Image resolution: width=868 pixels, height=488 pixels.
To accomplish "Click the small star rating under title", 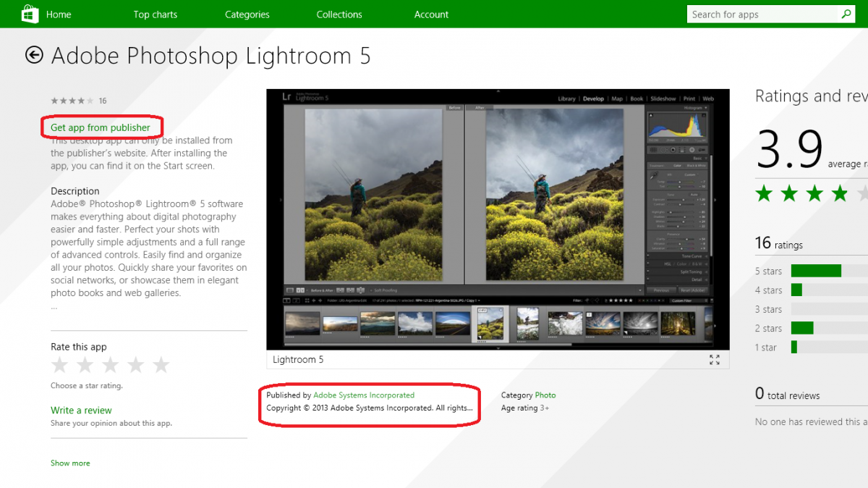I will (x=72, y=101).
